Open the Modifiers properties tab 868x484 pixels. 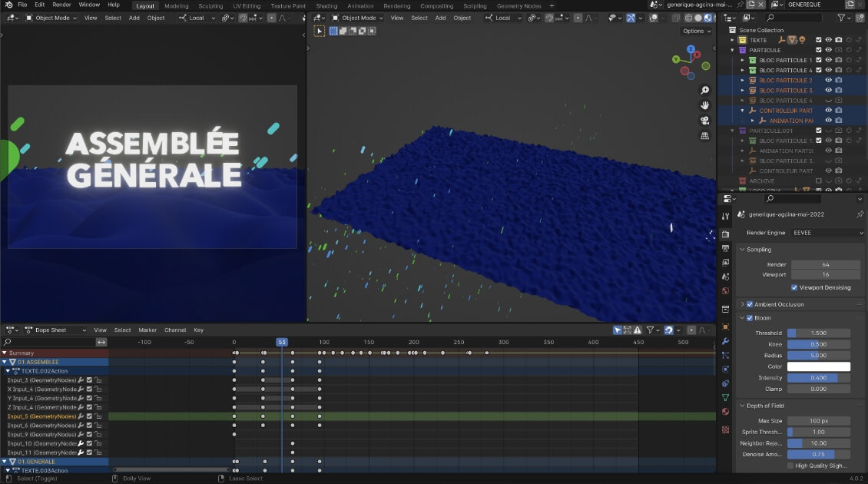click(x=725, y=341)
